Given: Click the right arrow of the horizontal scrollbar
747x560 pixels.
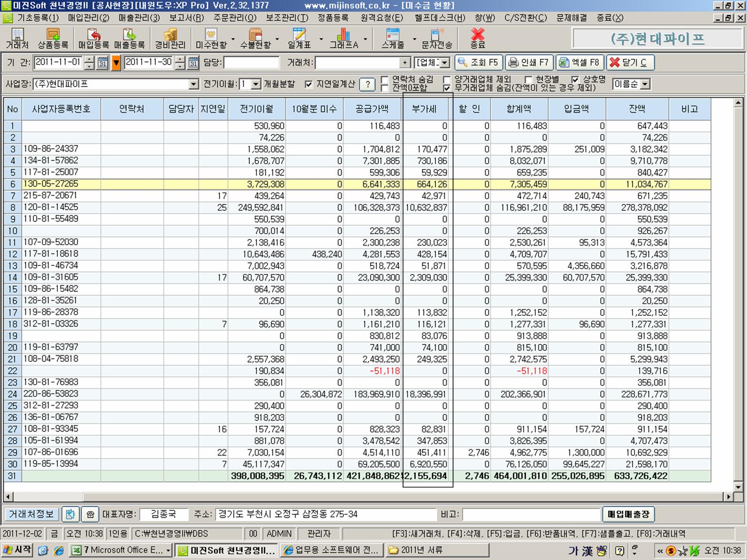Looking at the screenshot, I should 729,496.
